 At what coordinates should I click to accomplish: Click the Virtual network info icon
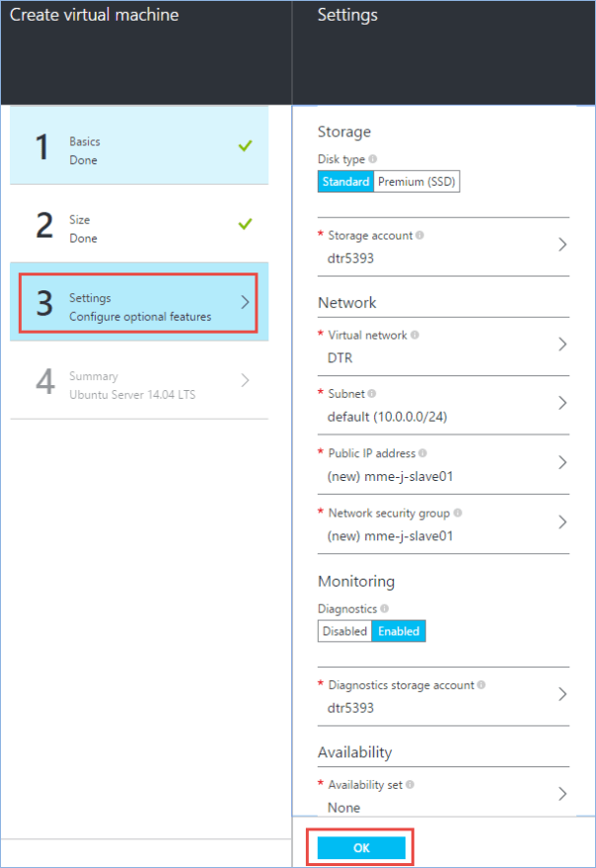pyautogui.click(x=414, y=335)
